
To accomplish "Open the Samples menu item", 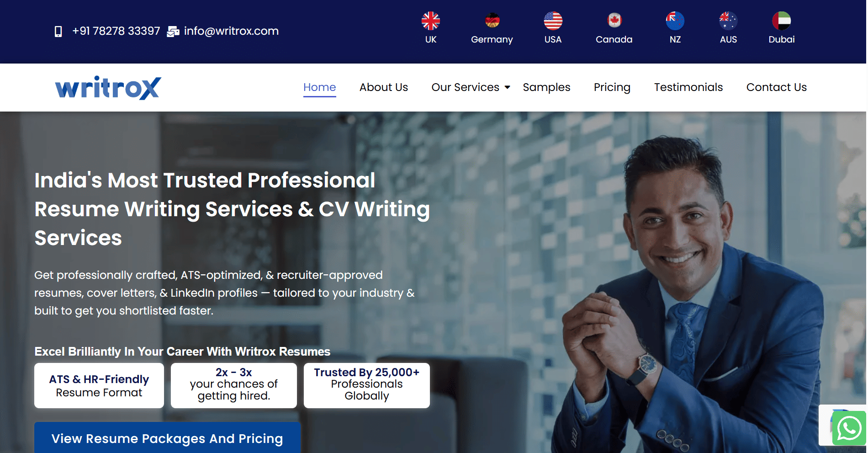I will (x=546, y=87).
